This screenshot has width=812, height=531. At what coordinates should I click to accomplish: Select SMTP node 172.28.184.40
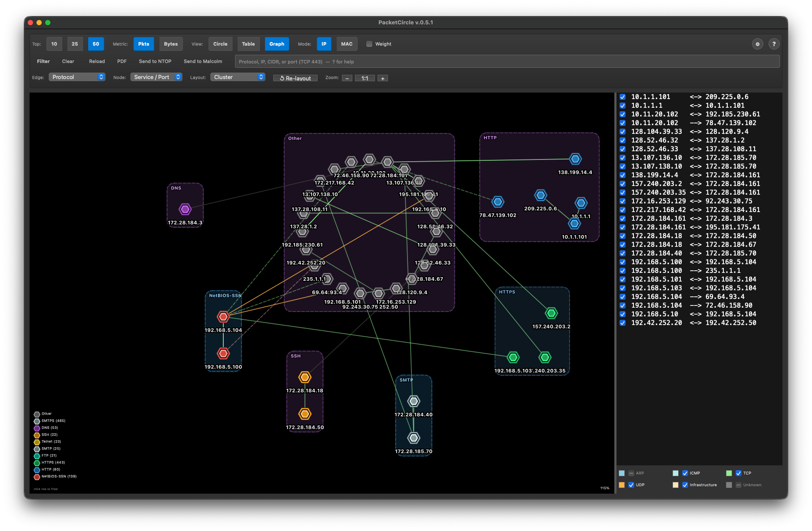coord(414,401)
